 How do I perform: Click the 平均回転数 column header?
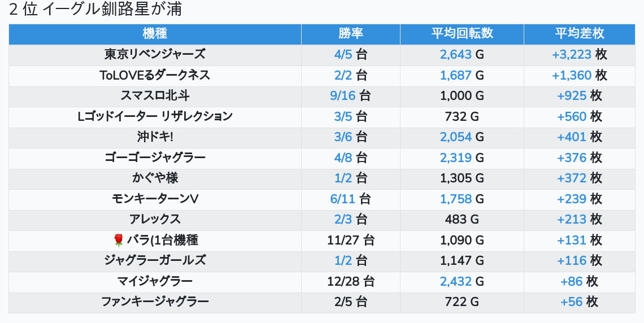(x=462, y=34)
